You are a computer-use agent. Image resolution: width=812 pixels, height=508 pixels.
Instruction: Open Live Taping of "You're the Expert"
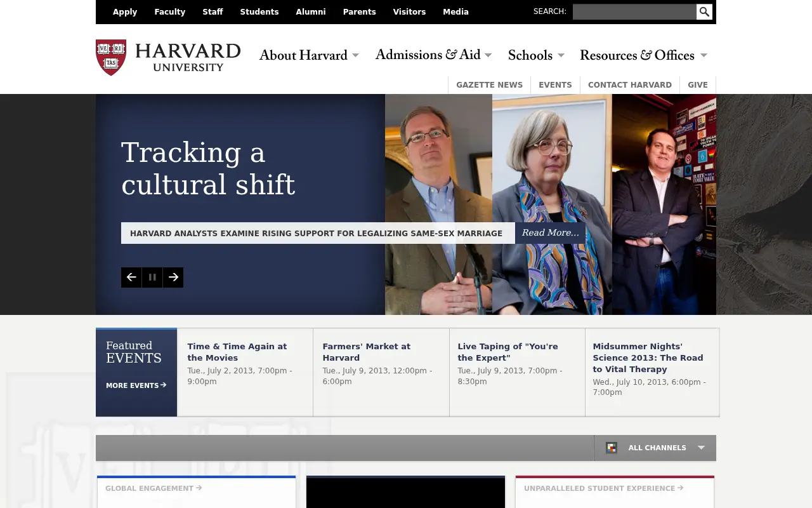click(x=507, y=352)
